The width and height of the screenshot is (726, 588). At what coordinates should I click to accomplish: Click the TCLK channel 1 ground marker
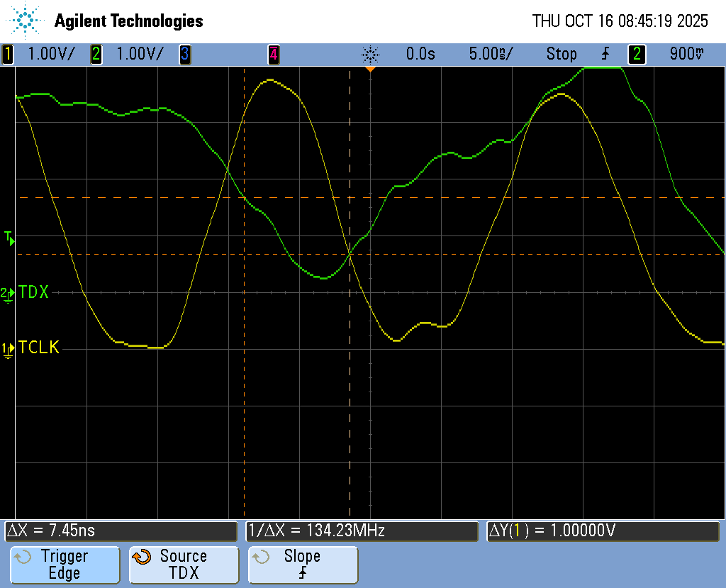(x=7, y=348)
